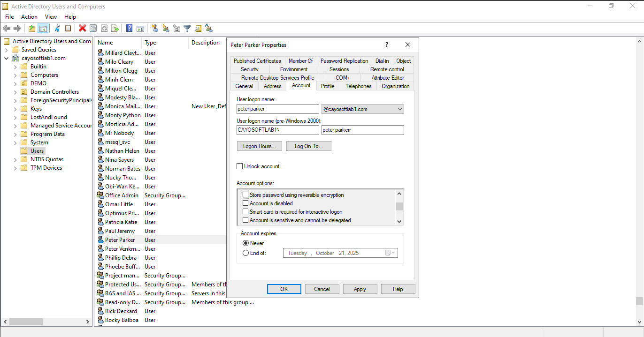The image size is (644, 337).
Task: Click the Find objects magnifier icon
Action: 198,28
